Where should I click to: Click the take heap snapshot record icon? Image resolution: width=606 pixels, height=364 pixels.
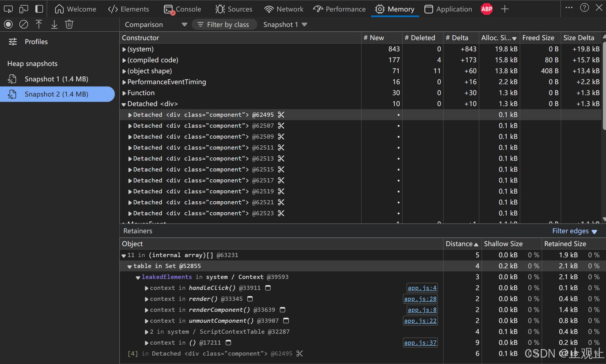pos(8,25)
